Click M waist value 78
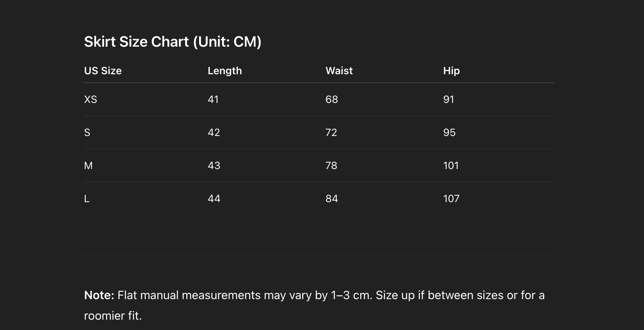644x330 pixels. tap(332, 165)
